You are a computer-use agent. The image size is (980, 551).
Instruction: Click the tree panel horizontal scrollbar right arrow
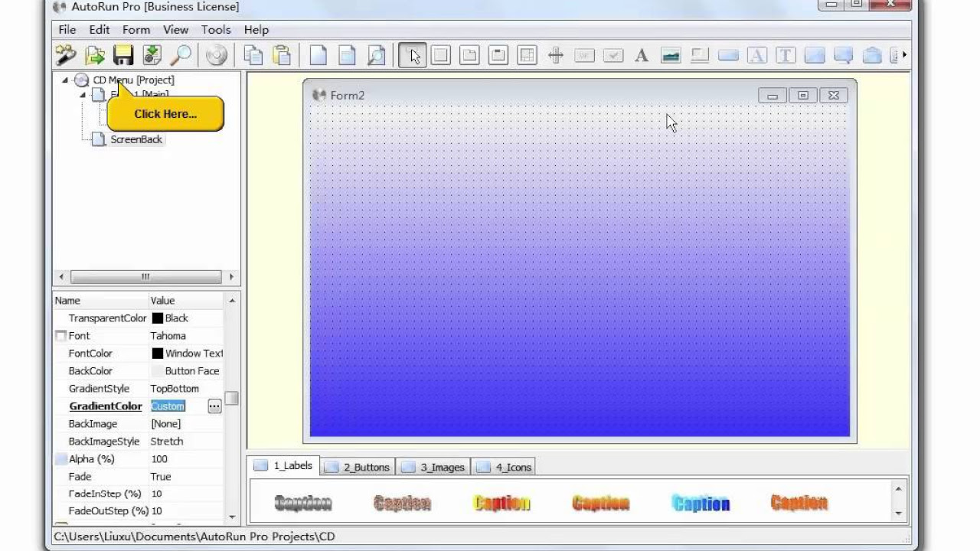[x=231, y=277]
